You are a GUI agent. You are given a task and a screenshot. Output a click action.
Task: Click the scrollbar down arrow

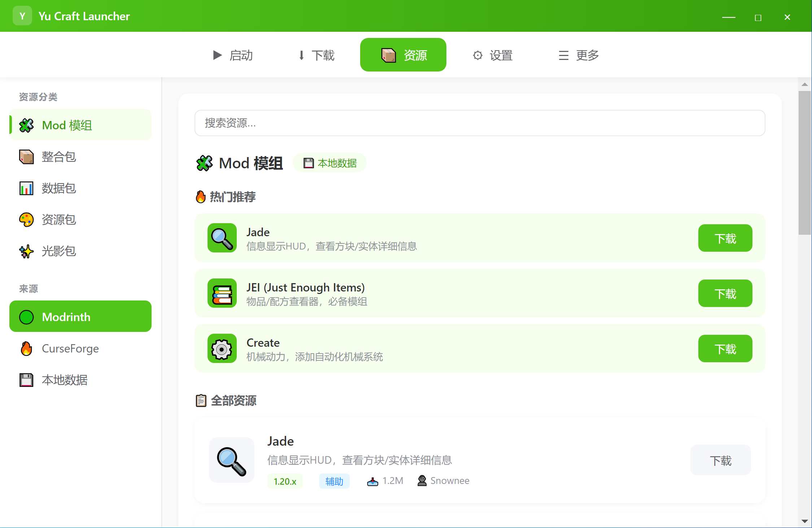pos(804,521)
